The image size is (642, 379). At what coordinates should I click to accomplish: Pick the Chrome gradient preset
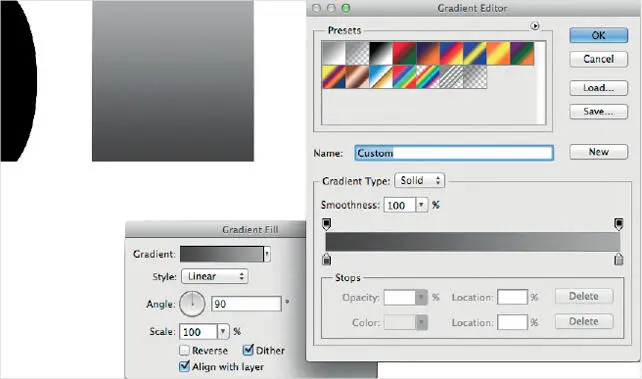coord(381,77)
